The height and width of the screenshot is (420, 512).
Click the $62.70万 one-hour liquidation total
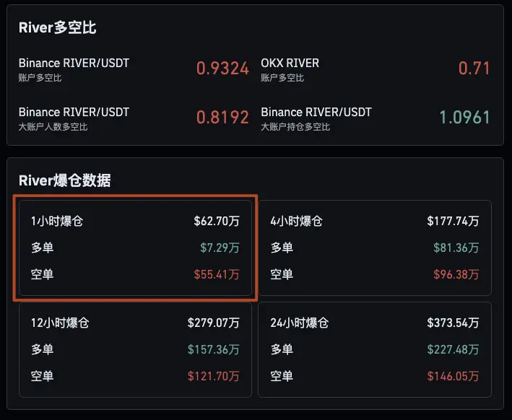tap(216, 222)
